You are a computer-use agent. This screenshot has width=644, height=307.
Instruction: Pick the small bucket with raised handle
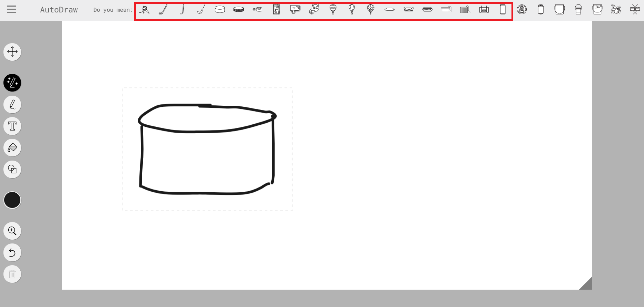(578, 9)
